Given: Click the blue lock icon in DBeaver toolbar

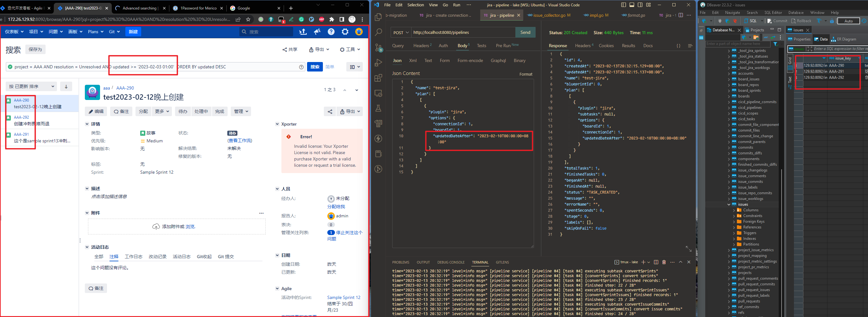Looking at the screenshot, I should pos(832,21).
